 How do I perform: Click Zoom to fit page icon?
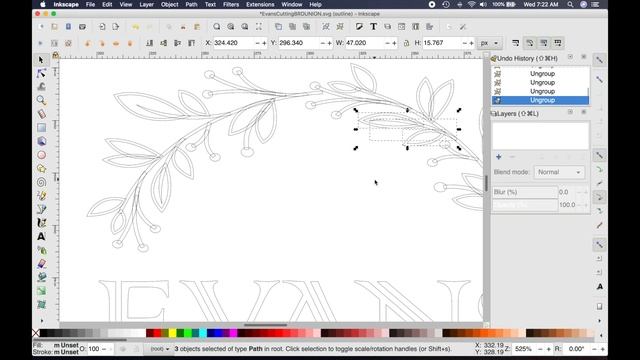point(244,27)
